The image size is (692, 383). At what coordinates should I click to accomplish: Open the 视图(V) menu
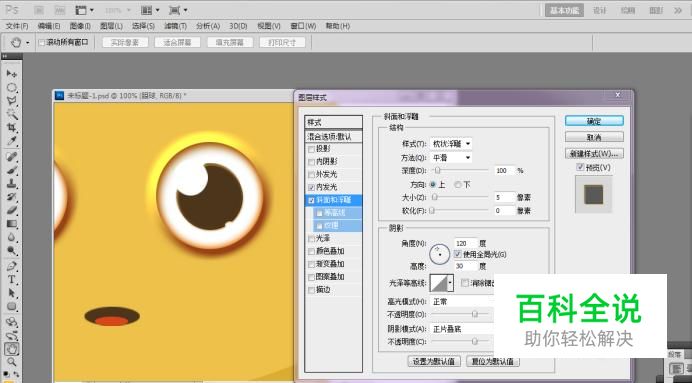coord(269,26)
